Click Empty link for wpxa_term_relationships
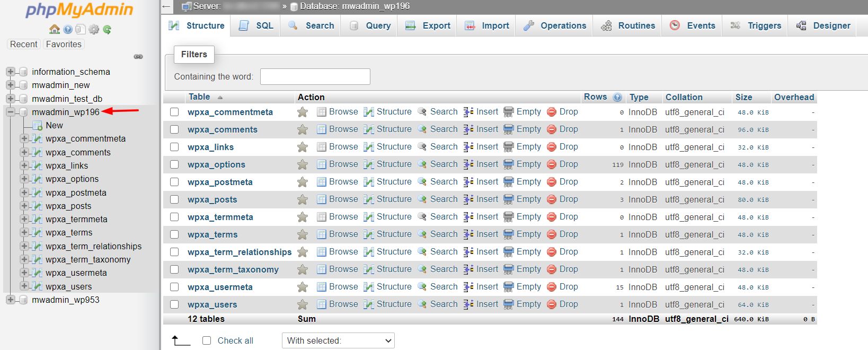The width and height of the screenshot is (868, 350). (x=529, y=252)
